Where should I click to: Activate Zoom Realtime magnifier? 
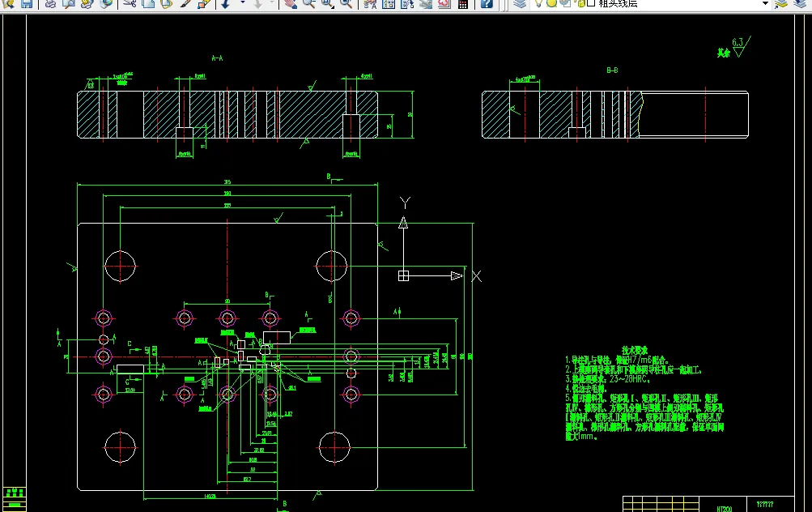pyautogui.click(x=309, y=4)
